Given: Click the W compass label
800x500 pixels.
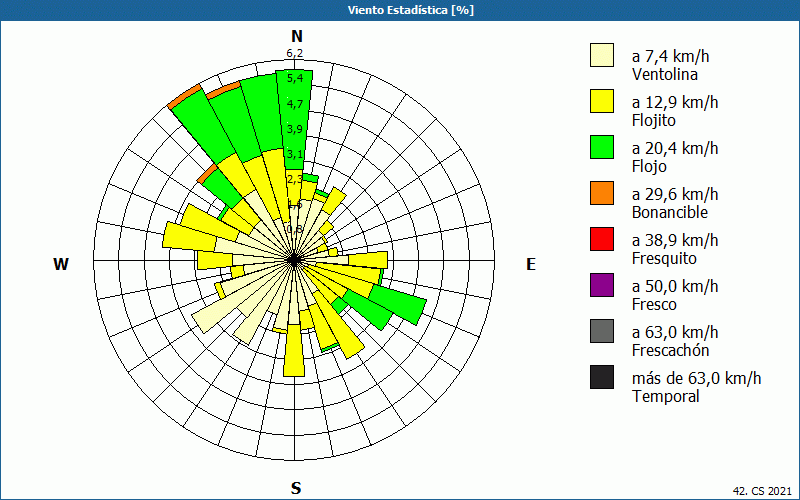Looking at the screenshot, I should 61,264.
